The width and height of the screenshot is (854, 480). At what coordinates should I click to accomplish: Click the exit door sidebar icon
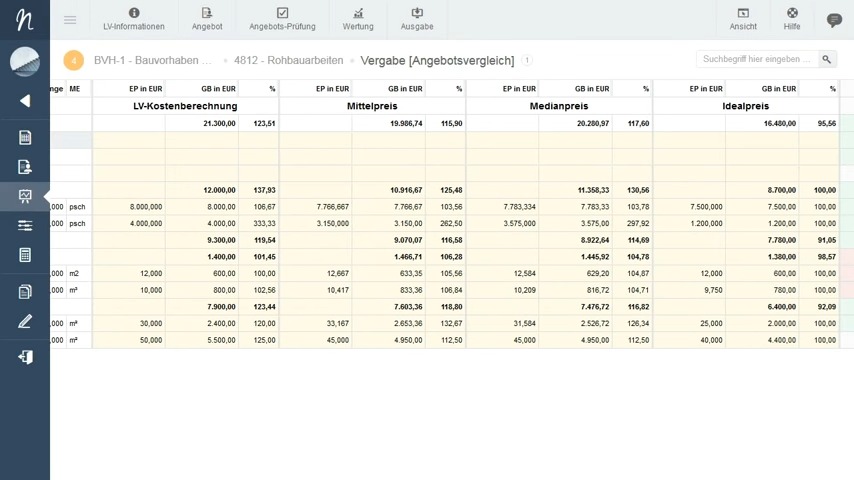click(25, 357)
